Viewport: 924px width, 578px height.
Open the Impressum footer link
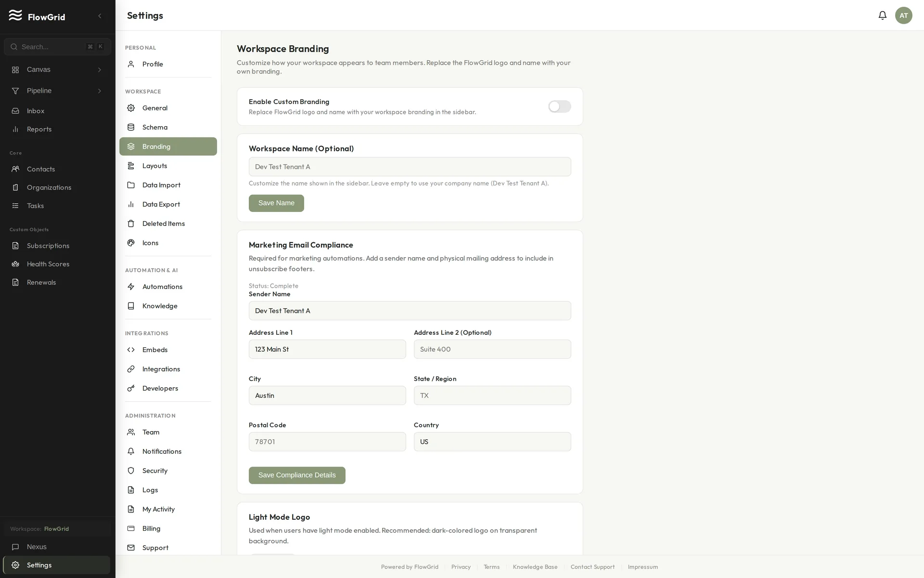(x=642, y=567)
